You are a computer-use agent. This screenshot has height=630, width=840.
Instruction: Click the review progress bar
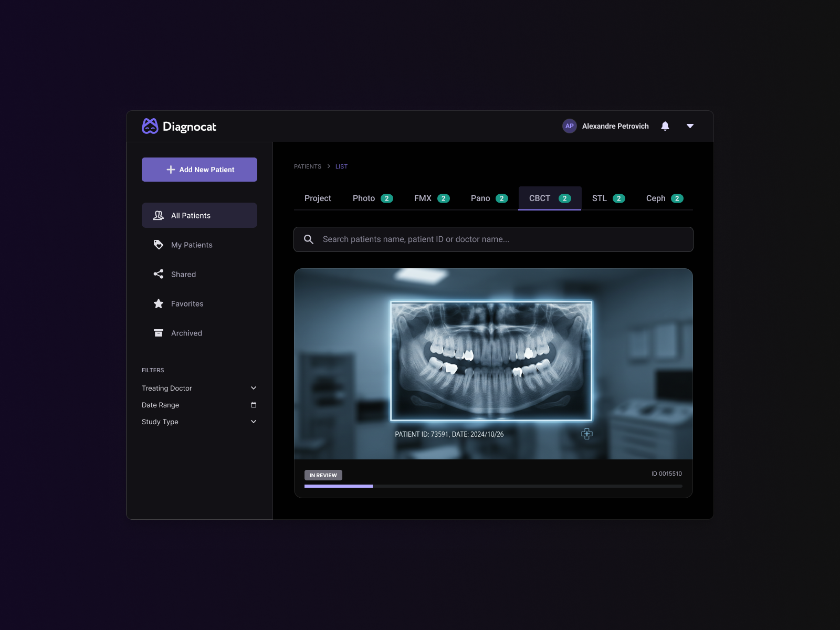tap(493, 486)
